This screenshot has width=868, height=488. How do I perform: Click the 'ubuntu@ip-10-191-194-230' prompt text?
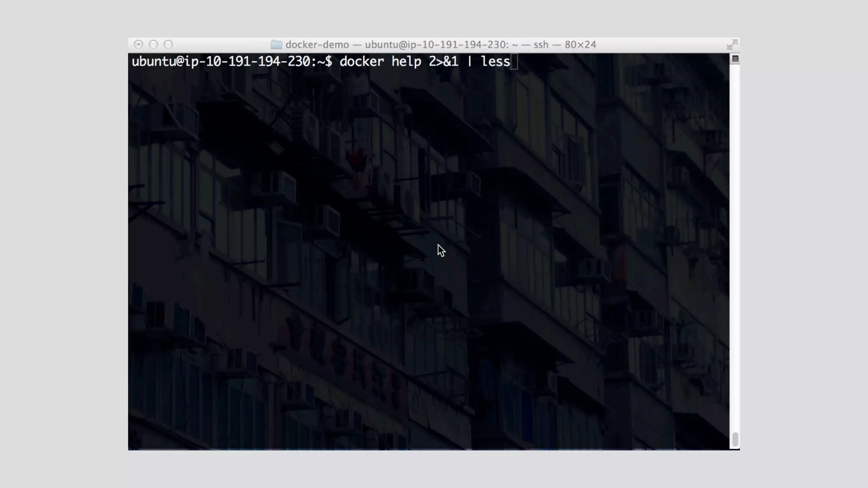coord(221,62)
